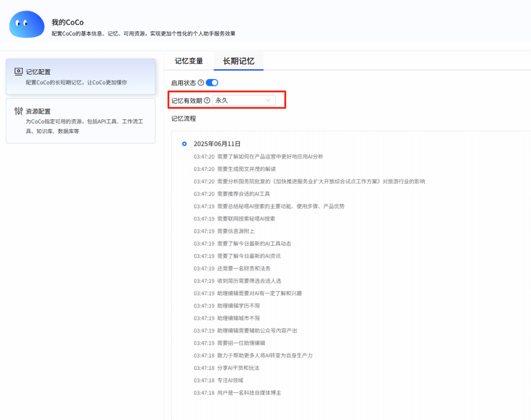
Task: Open the 资源配置 sidebar card
Action: pos(81,121)
